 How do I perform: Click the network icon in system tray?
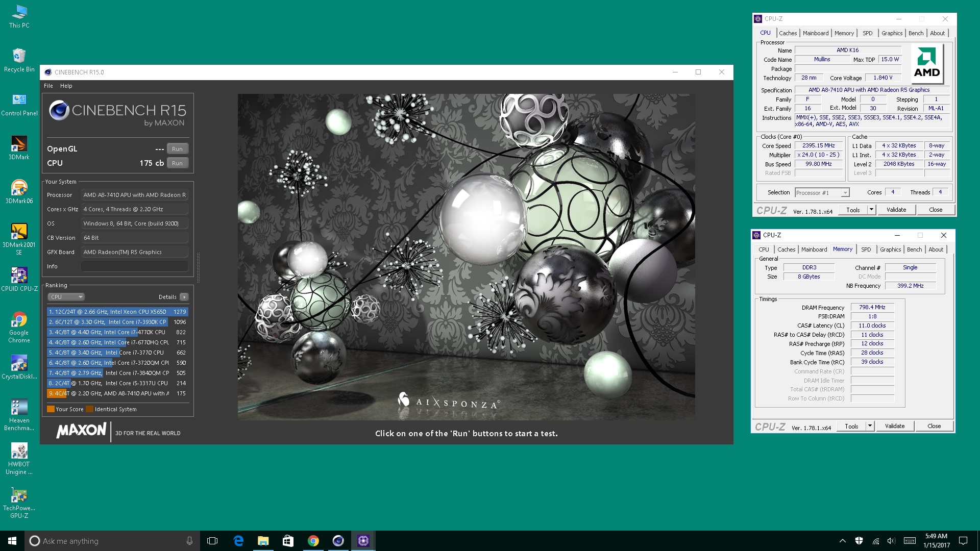[876, 541]
